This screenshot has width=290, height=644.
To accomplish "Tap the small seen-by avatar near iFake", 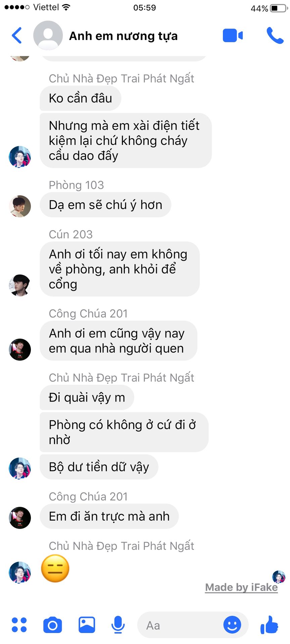I will (279, 577).
